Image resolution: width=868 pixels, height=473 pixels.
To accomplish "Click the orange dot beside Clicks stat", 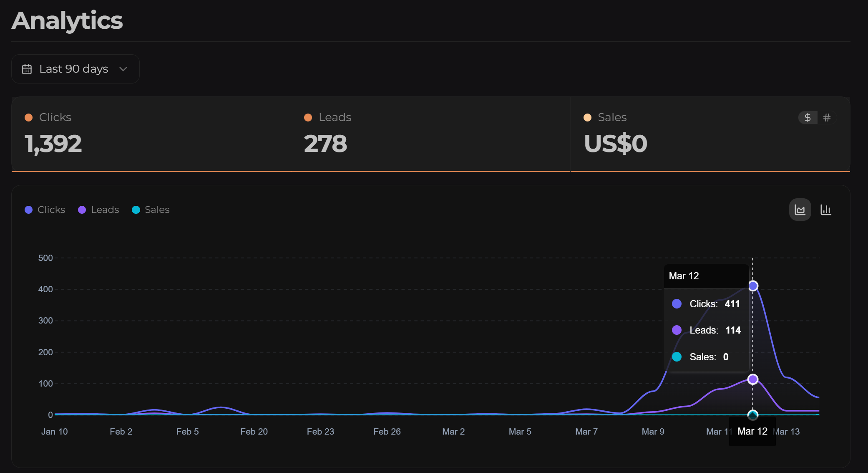I will coord(28,117).
